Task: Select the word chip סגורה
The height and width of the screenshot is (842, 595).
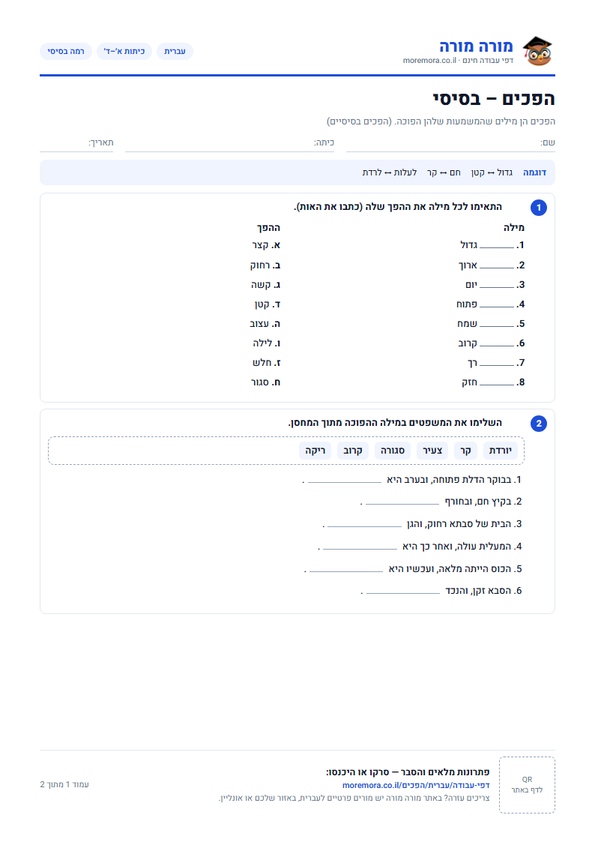Action: coord(393,451)
